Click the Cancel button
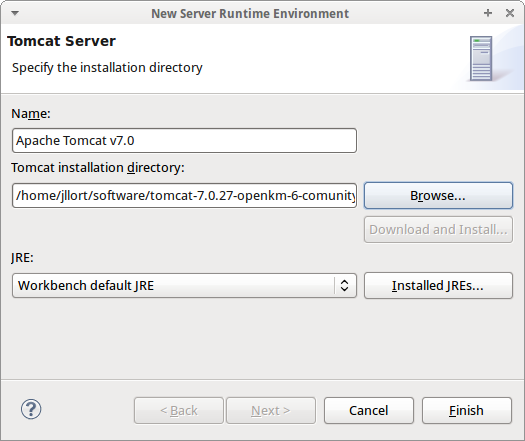The width and height of the screenshot is (525, 441). click(369, 411)
